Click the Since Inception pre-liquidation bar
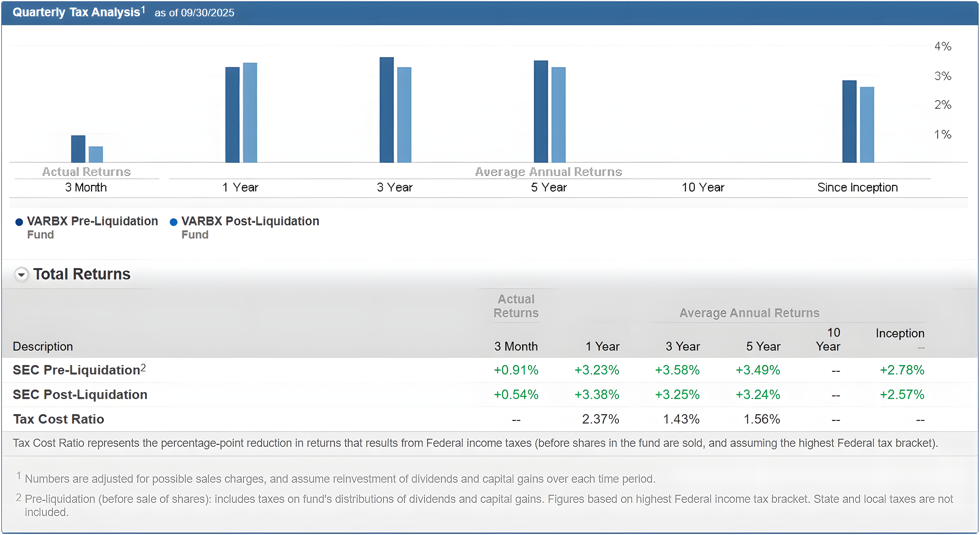 coord(849,122)
